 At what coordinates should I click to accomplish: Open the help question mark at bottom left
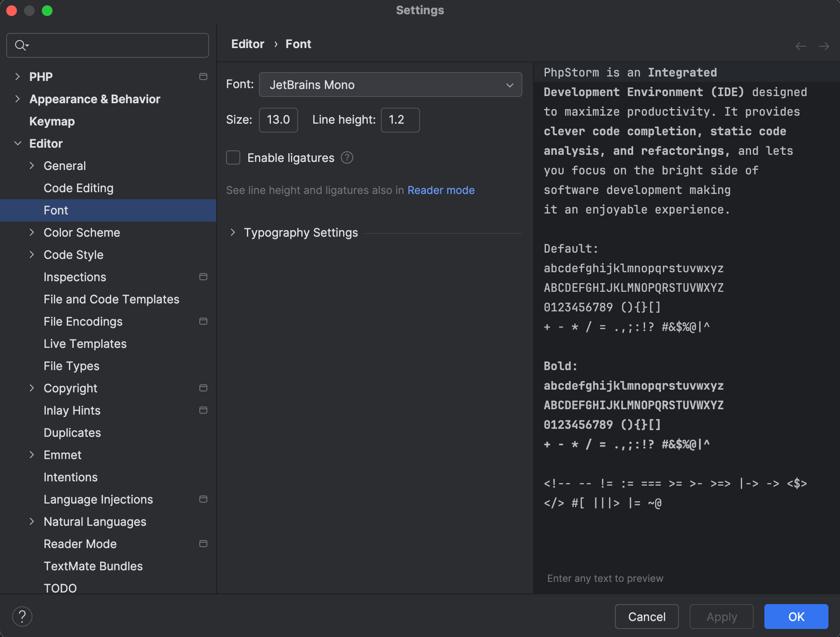[x=22, y=617]
